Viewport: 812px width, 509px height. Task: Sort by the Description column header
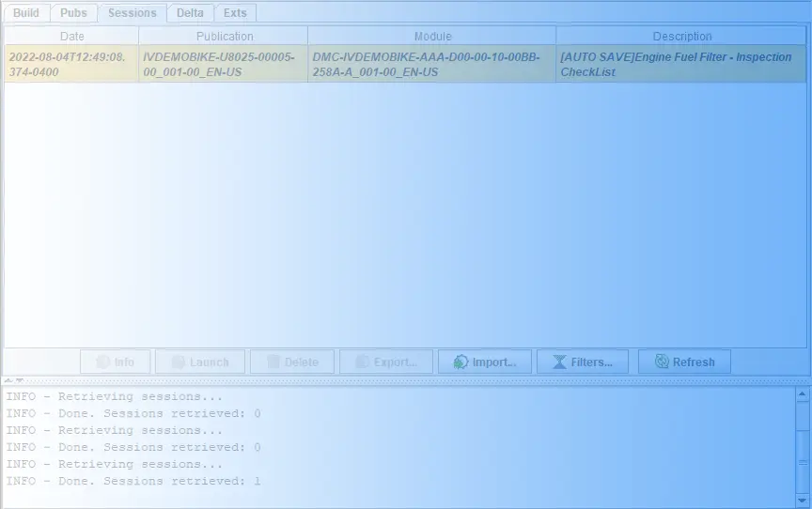[x=681, y=37]
